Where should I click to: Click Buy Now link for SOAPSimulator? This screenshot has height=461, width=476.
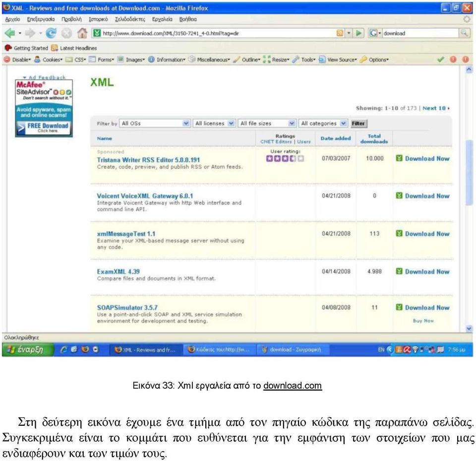pos(423,321)
